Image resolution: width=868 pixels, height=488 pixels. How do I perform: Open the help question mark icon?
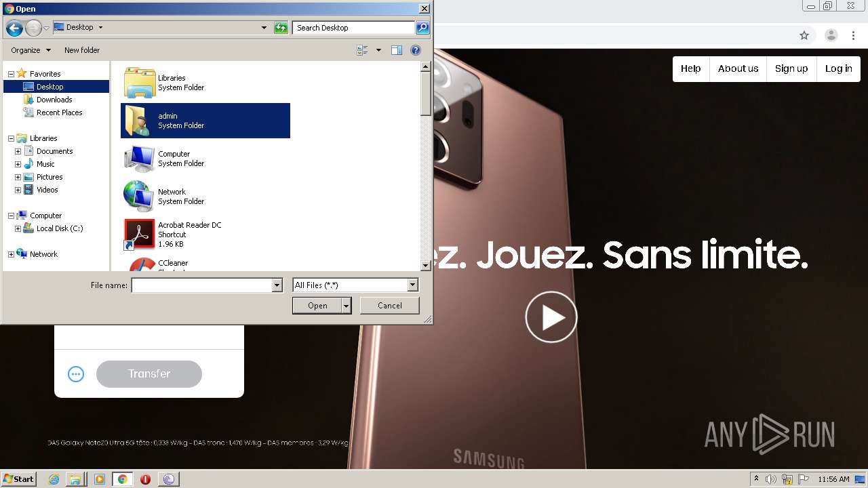tap(416, 50)
